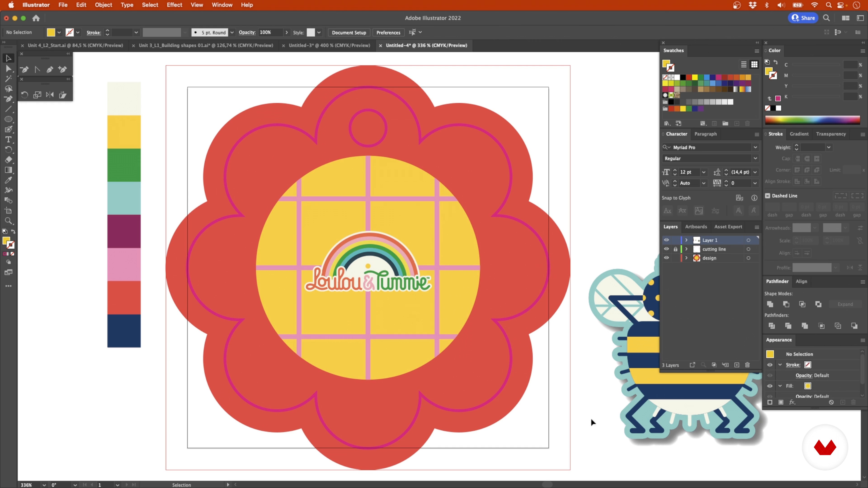Click the Fill color swatch in Appearance
868x488 pixels.
(x=808, y=386)
